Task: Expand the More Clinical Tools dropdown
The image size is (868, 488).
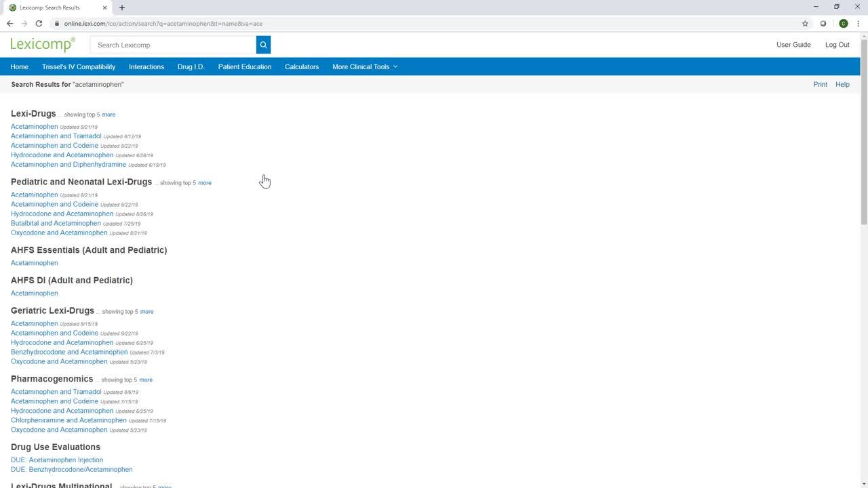Action: point(365,66)
